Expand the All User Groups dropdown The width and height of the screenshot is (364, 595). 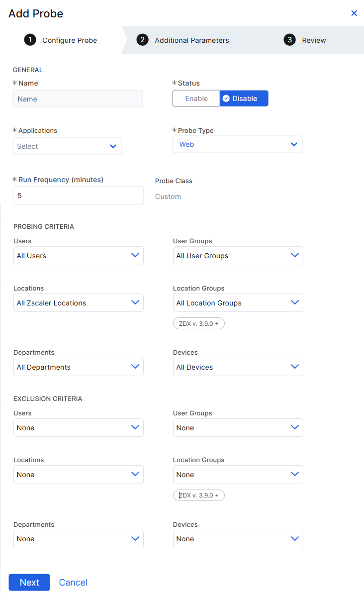238,256
